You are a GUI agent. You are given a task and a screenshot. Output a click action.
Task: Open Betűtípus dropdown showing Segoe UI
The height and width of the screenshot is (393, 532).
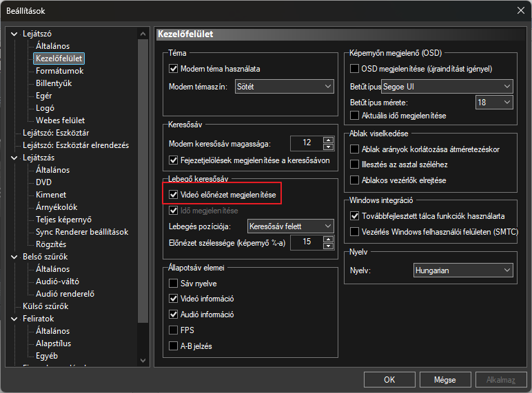pyautogui.click(x=447, y=87)
